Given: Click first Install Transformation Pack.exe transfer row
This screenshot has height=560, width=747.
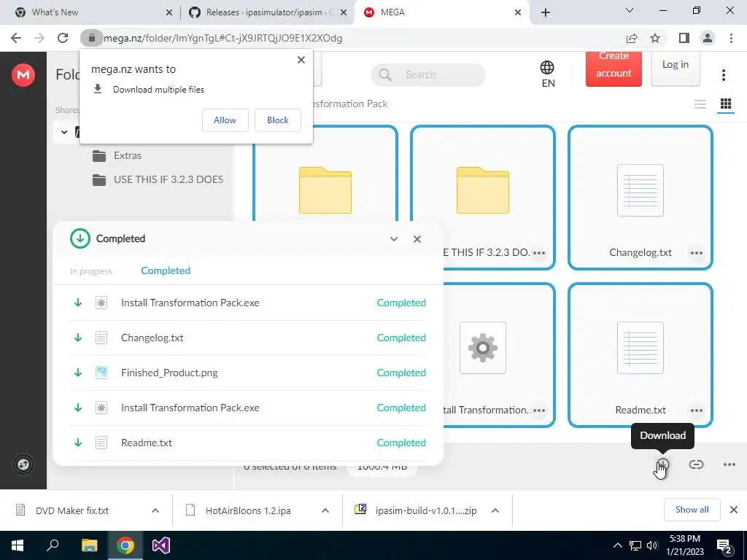Looking at the screenshot, I should click(x=248, y=303).
